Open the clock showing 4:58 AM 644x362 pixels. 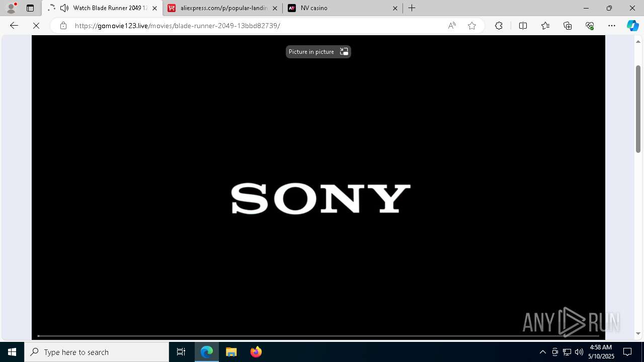601,352
